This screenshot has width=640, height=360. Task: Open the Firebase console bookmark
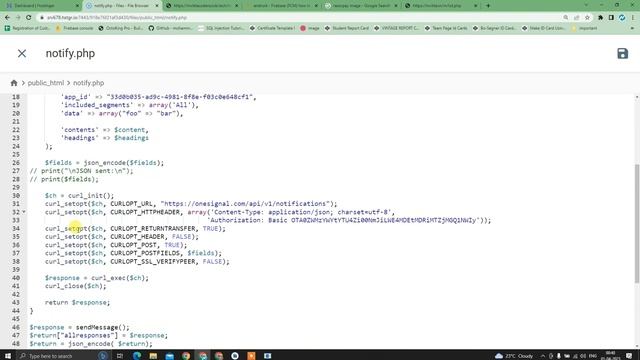pos(75,28)
